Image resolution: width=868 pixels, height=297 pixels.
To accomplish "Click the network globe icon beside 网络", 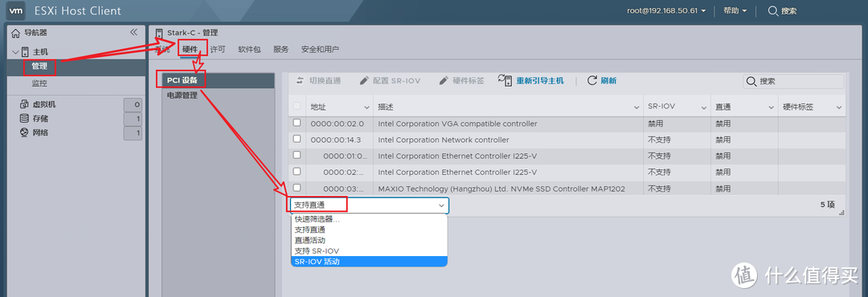I will (24, 132).
